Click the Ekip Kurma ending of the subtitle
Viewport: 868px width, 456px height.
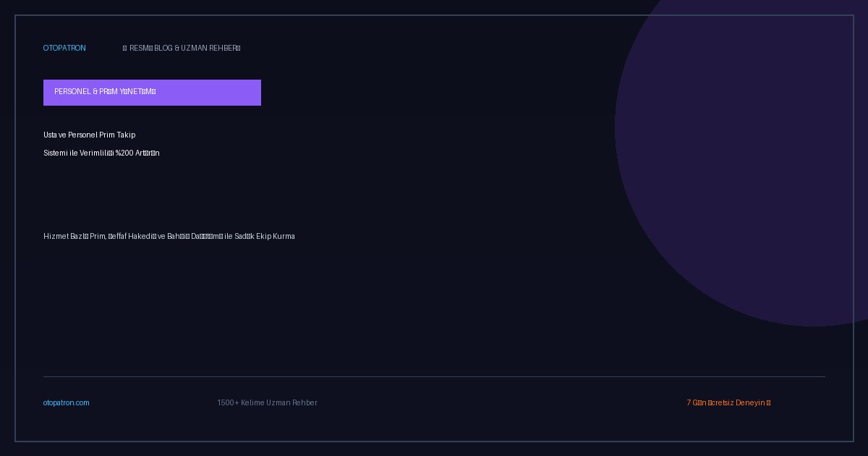coord(276,237)
